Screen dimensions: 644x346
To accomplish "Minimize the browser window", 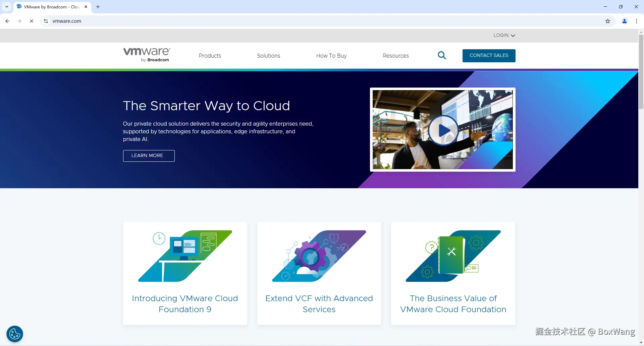I will pos(605,7).
